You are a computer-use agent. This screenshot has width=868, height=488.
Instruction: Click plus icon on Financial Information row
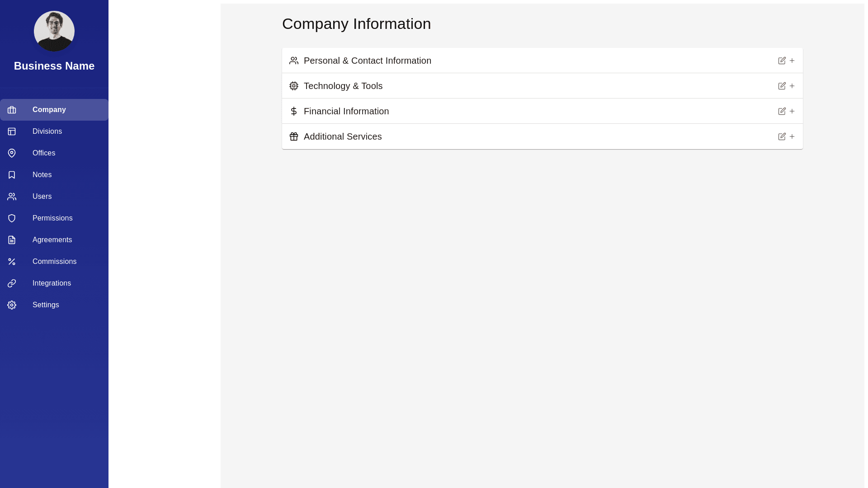[x=792, y=111]
